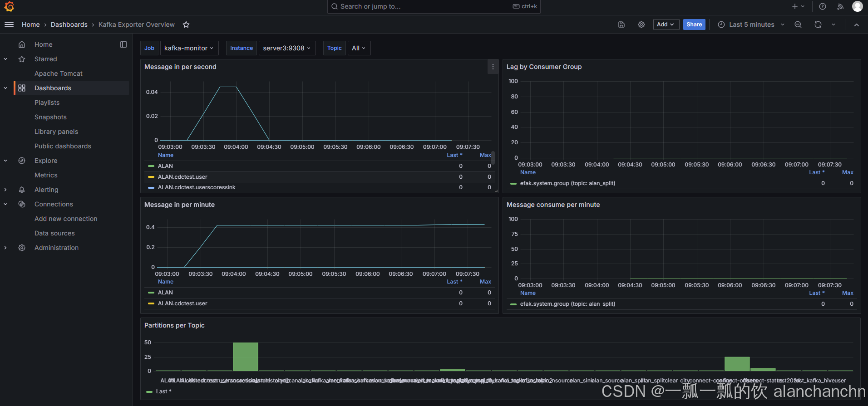Viewport: 868px width, 406px height.
Task: Open Library panels in sidebar
Action: point(56,132)
